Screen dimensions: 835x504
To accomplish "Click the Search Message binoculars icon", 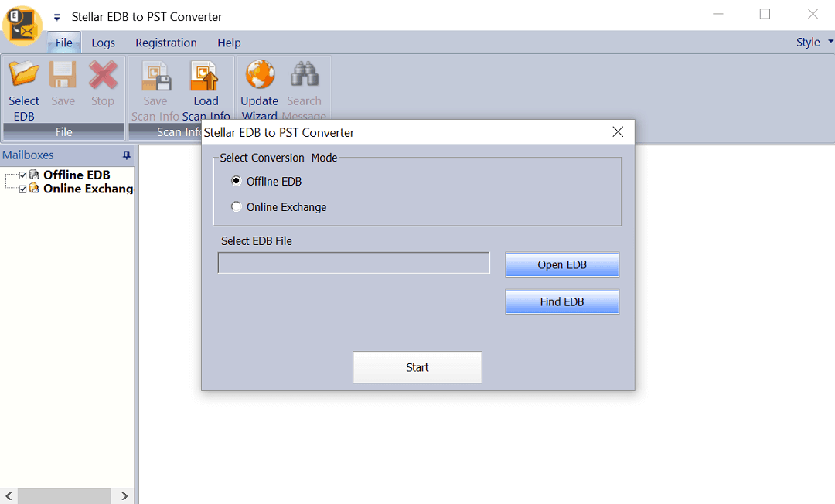I will point(304,74).
